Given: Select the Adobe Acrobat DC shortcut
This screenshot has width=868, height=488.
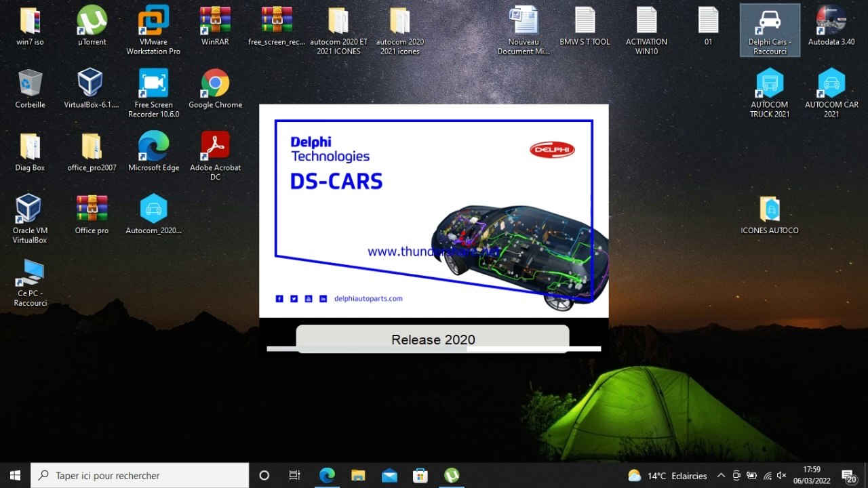Looking at the screenshot, I should coord(215,157).
